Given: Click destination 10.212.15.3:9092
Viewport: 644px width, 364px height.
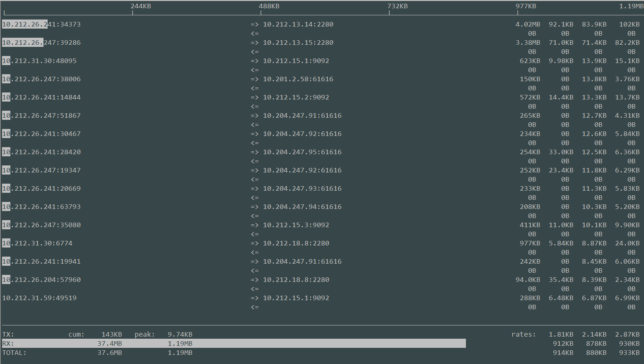Looking at the screenshot, I should pyautogui.click(x=296, y=225).
